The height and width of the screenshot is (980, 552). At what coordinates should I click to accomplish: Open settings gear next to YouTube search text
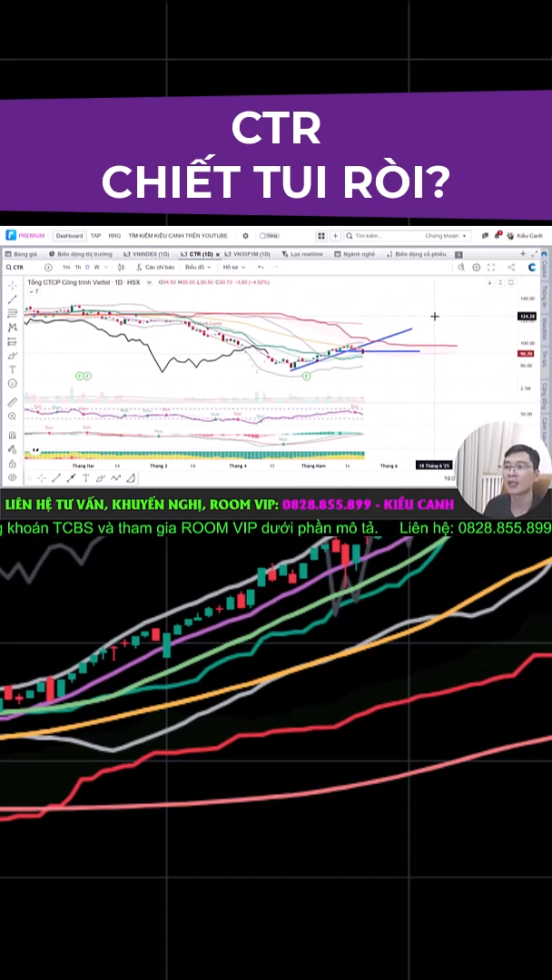246,236
